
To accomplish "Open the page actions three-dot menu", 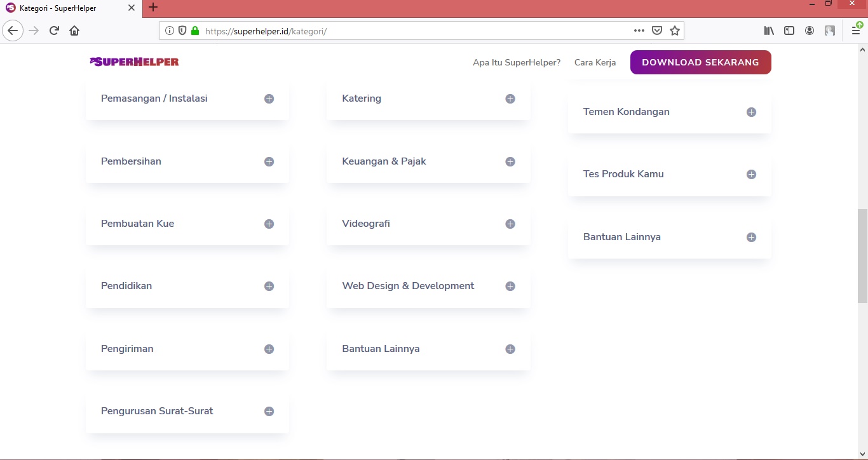I will pyautogui.click(x=639, y=30).
